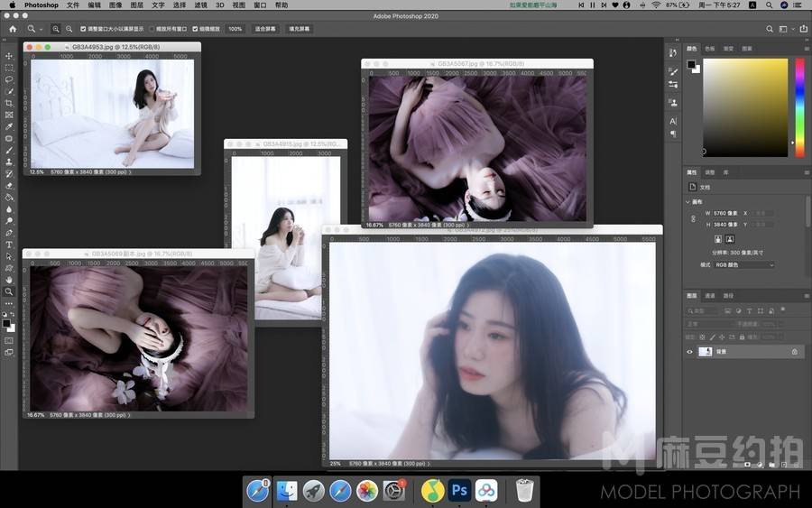Open the Layers panel flyout menu
The width and height of the screenshot is (812, 508).
807,296
